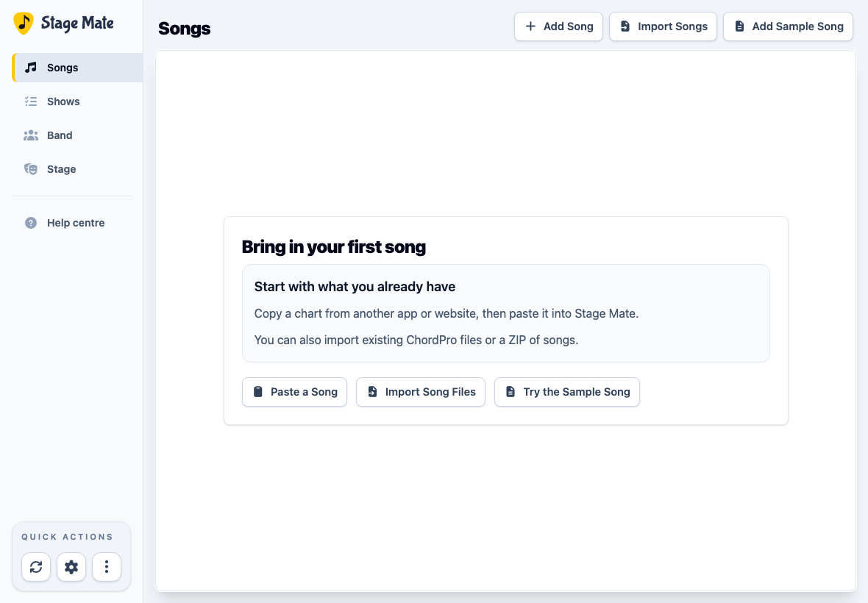Click the checklist icon beside Shows
This screenshot has width=868, height=603.
[x=31, y=101]
